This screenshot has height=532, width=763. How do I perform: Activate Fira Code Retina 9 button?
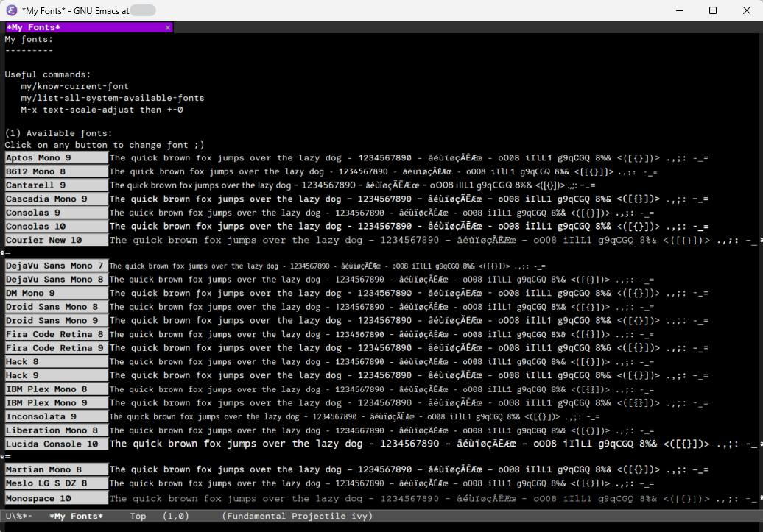coord(56,348)
